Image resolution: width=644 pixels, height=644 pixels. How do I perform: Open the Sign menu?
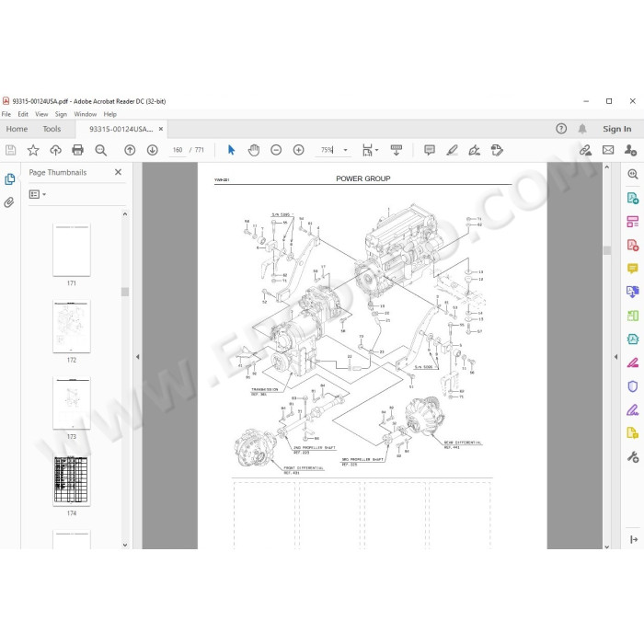click(x=61, y=114)
